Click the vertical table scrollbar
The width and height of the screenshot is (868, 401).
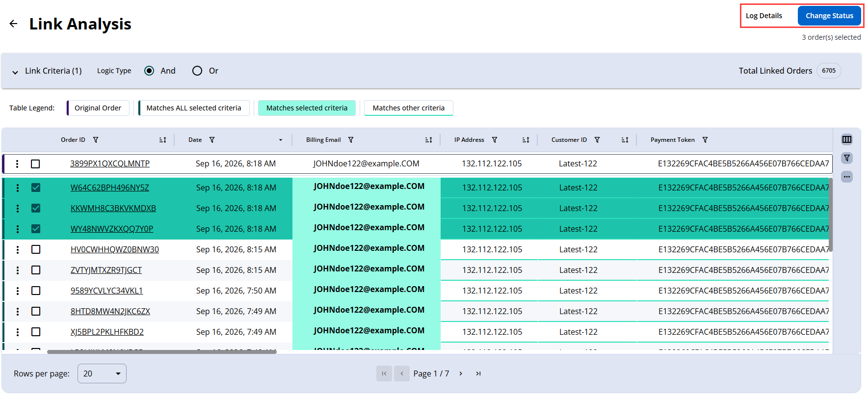[831, 214]
